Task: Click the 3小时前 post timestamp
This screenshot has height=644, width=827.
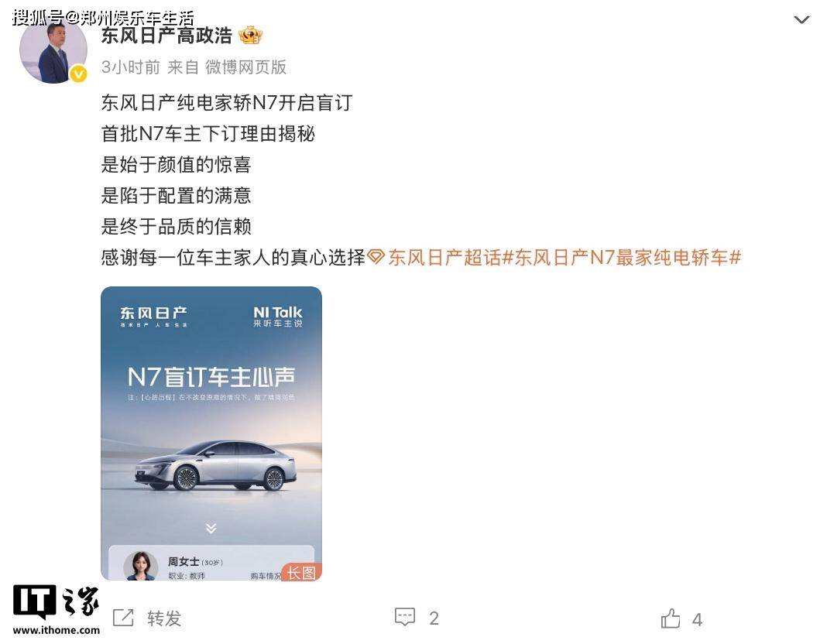Action: tap(130, 67)
